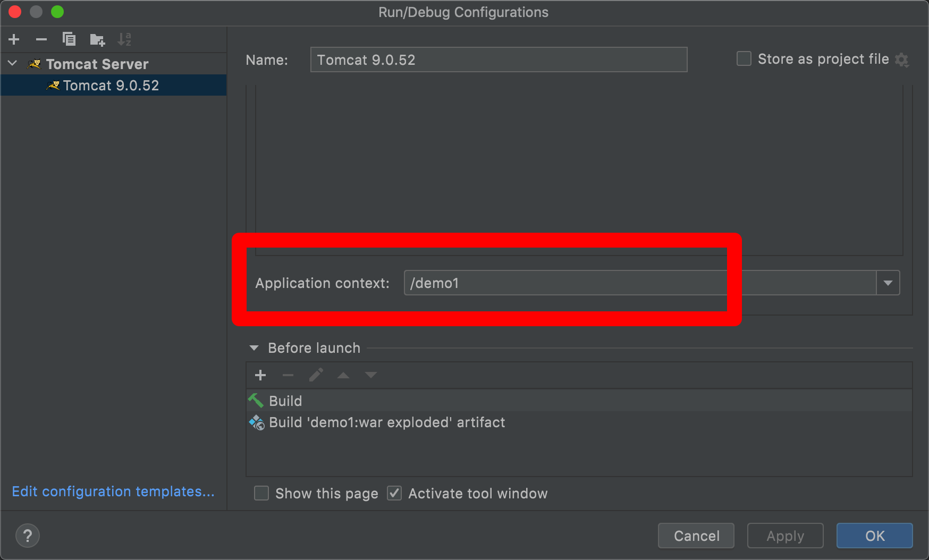Enable Store as project file checkbox
Image resolution: width=929 pixels, height=560 pixels.
[744, 58]
